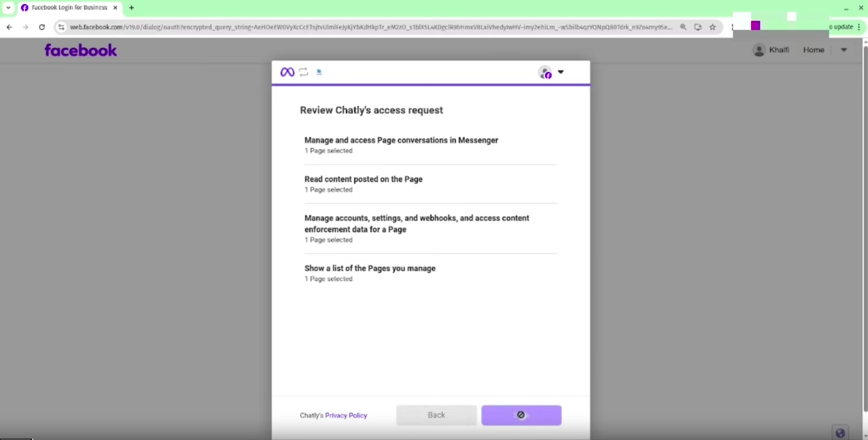Click the purple continue button next to Back
The width and height of the screenshot is (868, 440).
pos(521,415)
